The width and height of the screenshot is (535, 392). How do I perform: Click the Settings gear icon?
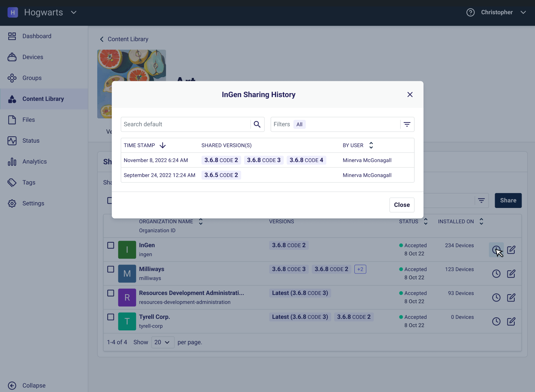12,203
